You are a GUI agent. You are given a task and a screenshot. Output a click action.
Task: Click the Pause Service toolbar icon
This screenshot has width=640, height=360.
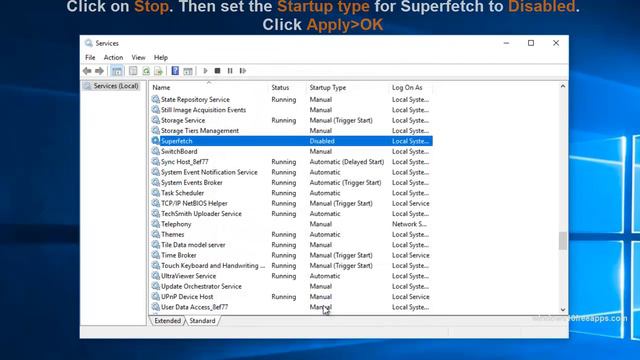230,71
